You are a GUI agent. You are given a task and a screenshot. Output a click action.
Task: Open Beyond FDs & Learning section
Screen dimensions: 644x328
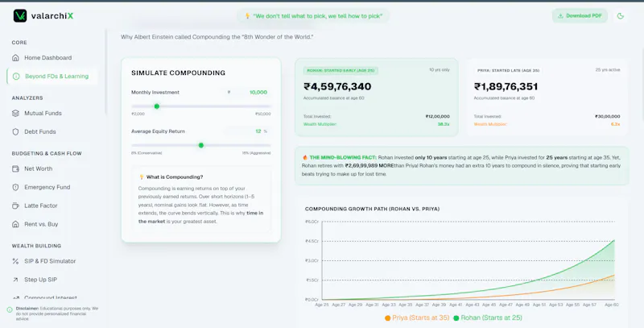[x=52, y=76]
